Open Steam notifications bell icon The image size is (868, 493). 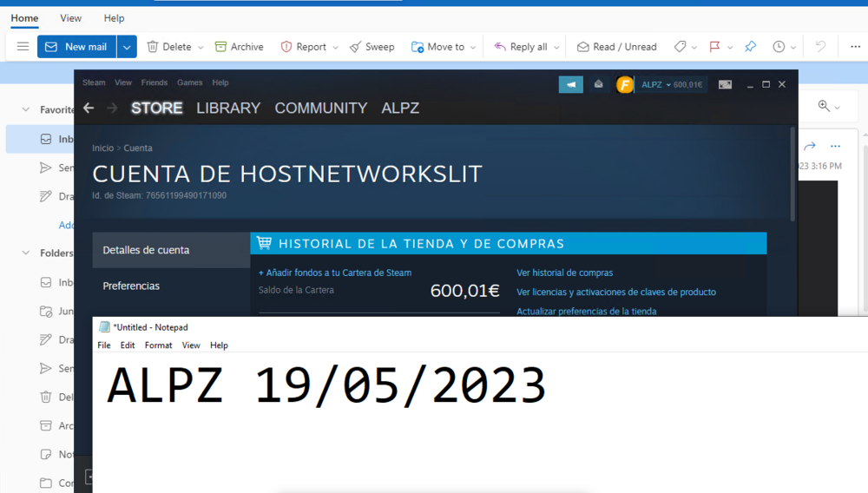point(598,84)
